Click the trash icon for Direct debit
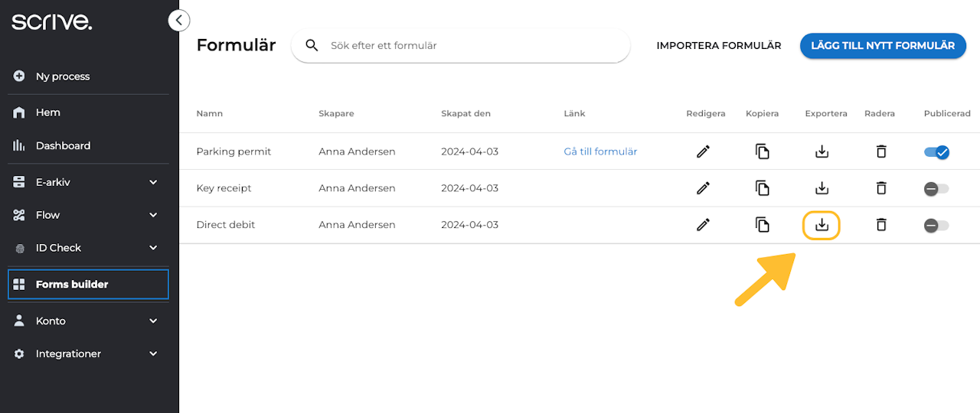 pos(881,225)
